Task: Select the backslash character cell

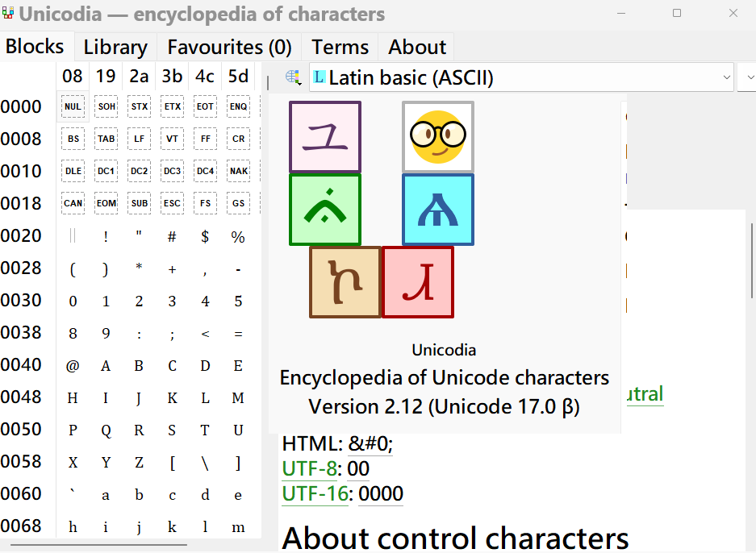Action: (x=205, y=461)
